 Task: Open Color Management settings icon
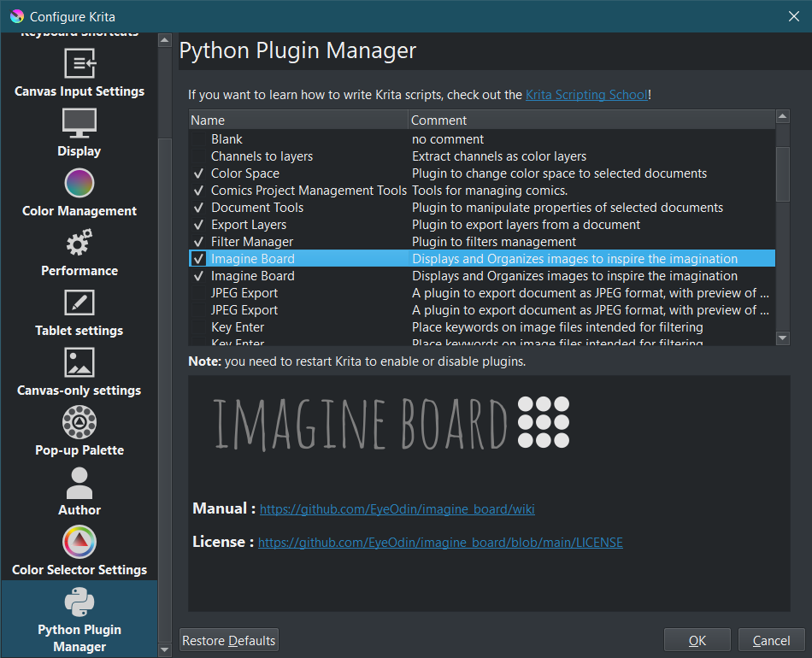pyautogui.click(x=79, y=183)
